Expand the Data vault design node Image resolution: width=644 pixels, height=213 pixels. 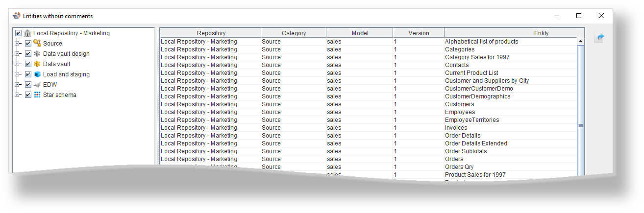tap(18, 54)
